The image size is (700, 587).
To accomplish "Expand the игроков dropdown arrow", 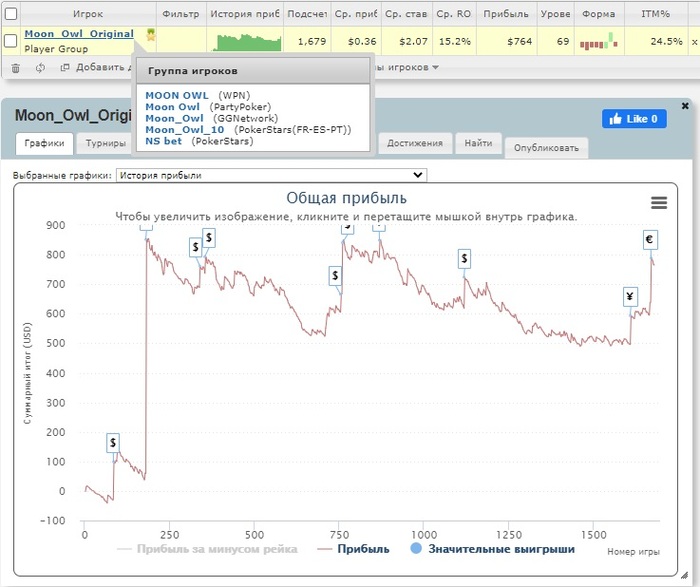I will (435, 67).
